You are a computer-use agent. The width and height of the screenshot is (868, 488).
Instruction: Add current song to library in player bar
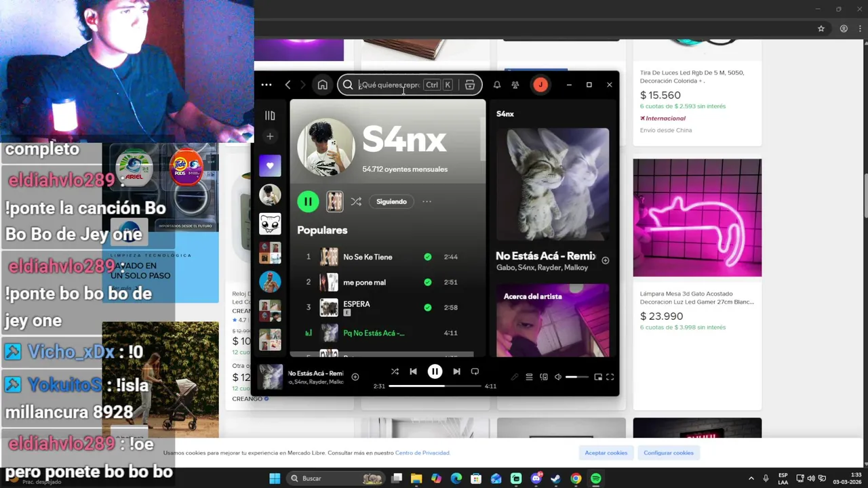[x=355, y=377]
